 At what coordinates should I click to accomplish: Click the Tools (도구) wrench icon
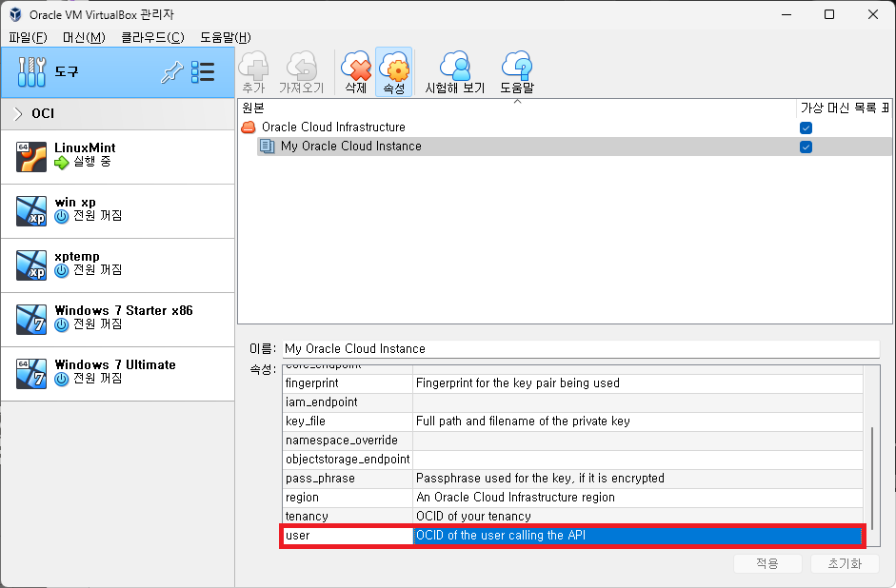pyautogui.click(x=31, y=72)
